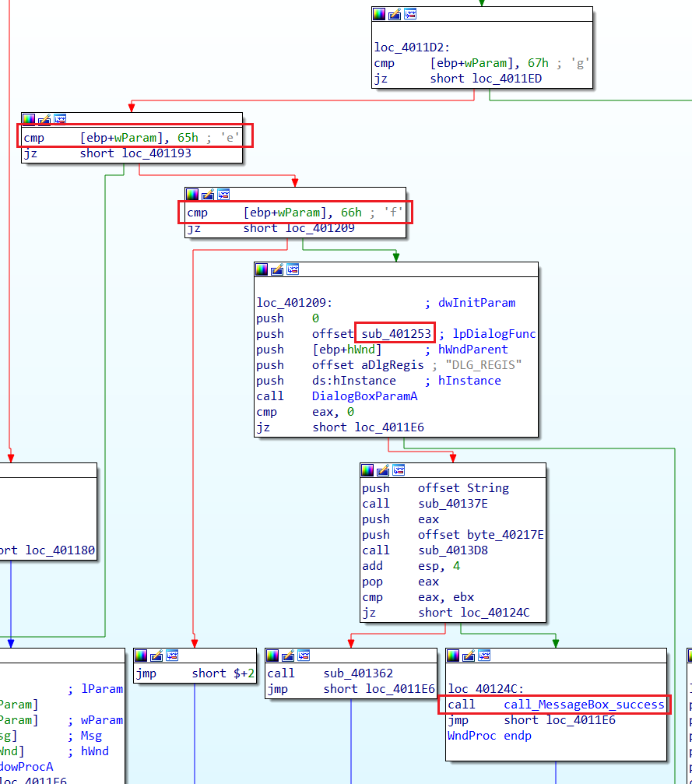Click the group nodes icon on cmp 66h block

[223, 194]
